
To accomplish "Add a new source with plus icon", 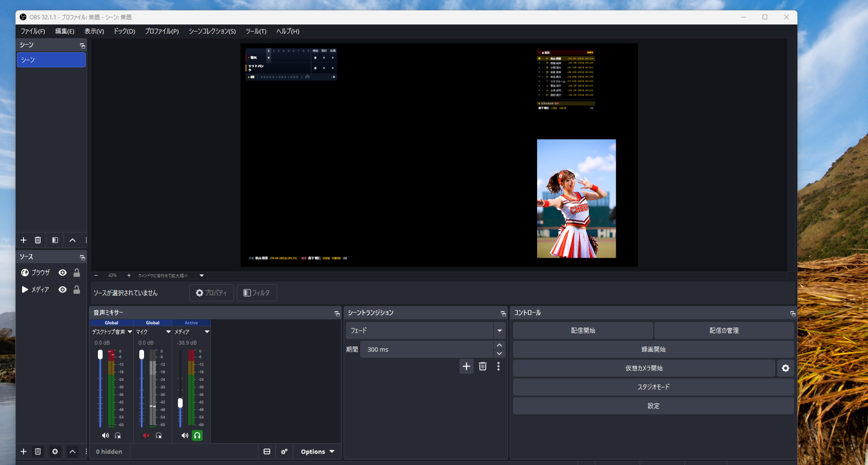I will pyautogui.click(x=24, y=451).
